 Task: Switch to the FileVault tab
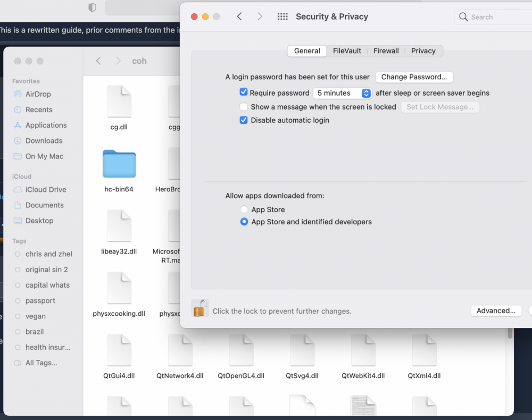tap(347, 51)
